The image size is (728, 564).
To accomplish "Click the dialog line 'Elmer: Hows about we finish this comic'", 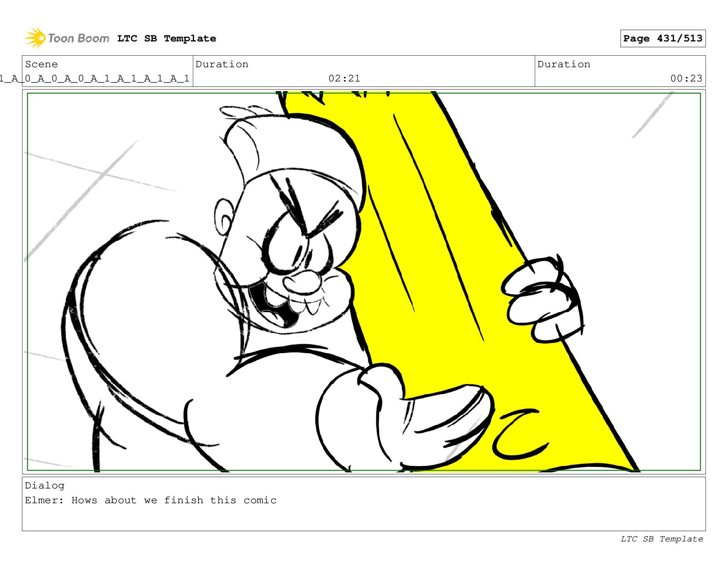I will pos(151,500).
